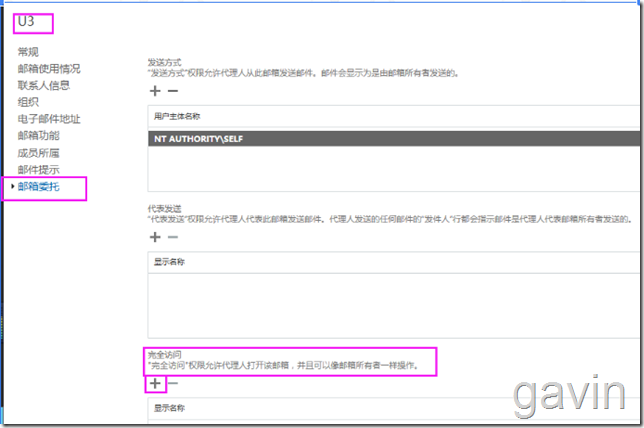The image size is (644, 428).
Task: Click minus icon under 完全访问
Action: pyautogui.click(x=173, y=383)
